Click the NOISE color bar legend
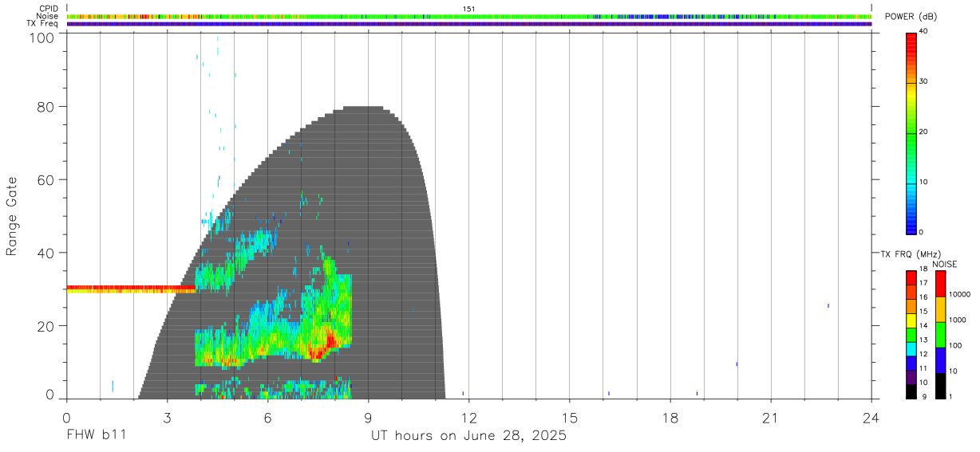This screenshot has height=452, width=980. pos(941,334)
